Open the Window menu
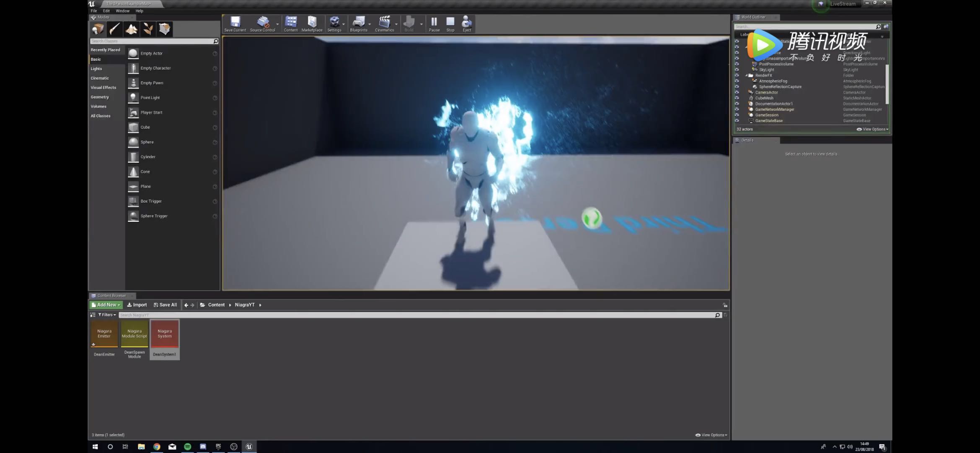980x453 pixels. point(122,10)
